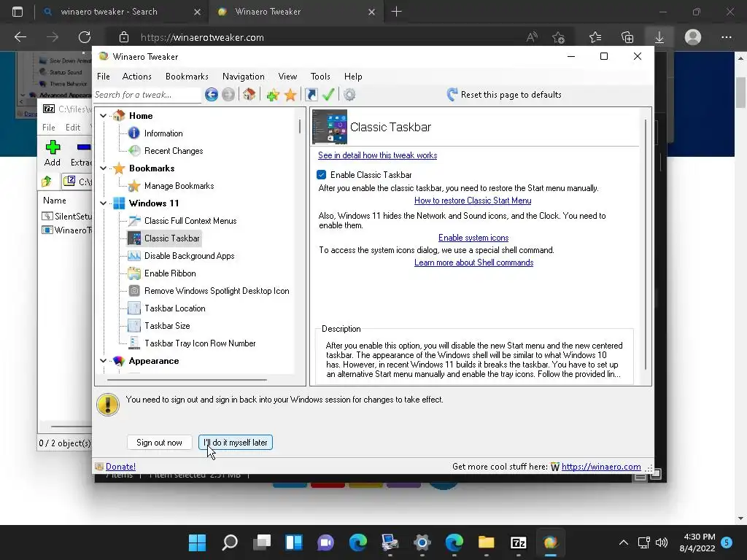Select Taskbar Size tree item

coord(167,326)
